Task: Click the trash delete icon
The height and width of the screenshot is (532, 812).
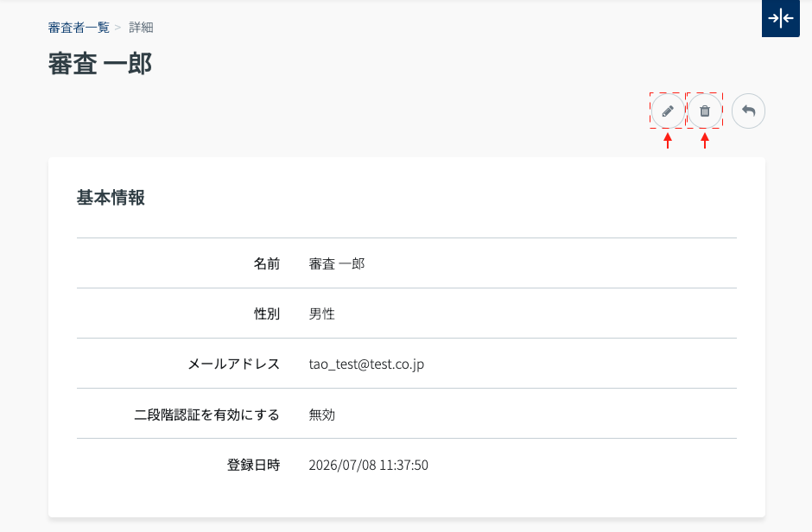Action: [704, 111]
